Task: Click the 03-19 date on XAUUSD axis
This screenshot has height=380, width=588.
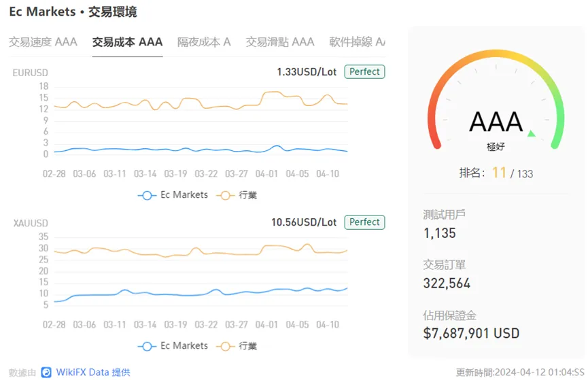Action: click(x=175, y=324)
